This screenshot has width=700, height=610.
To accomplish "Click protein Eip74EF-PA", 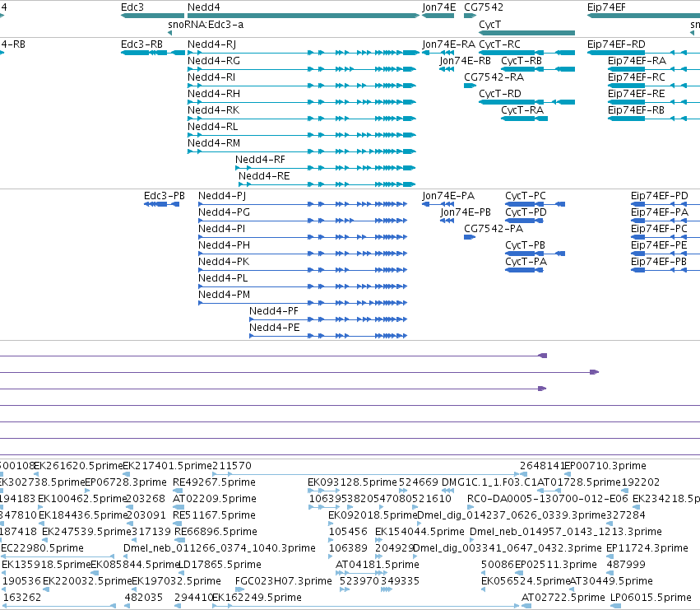I will pos(660,212).
